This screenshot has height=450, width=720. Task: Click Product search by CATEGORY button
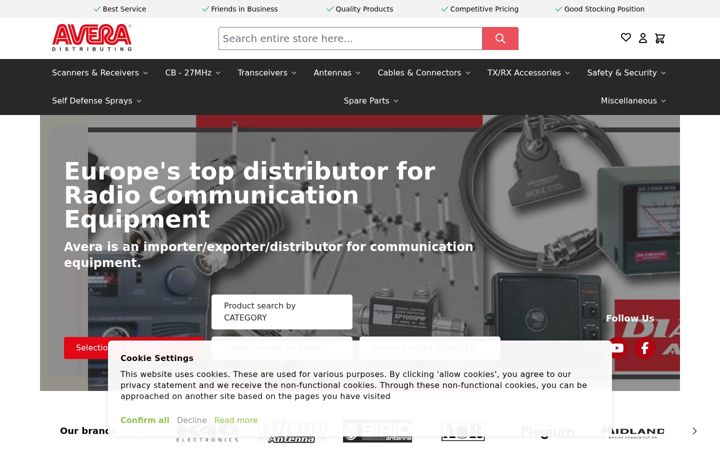tap(282, 312)
